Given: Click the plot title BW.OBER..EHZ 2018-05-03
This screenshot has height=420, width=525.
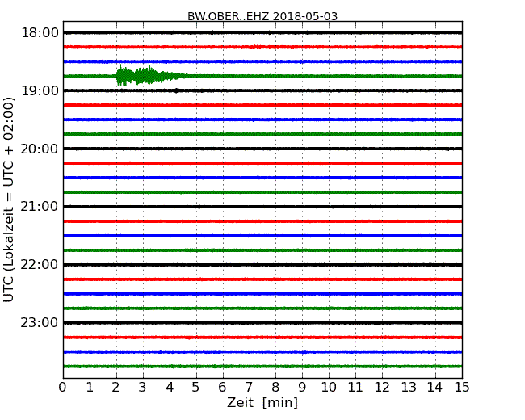Looking at the screenshot, I should coord(262,16).
